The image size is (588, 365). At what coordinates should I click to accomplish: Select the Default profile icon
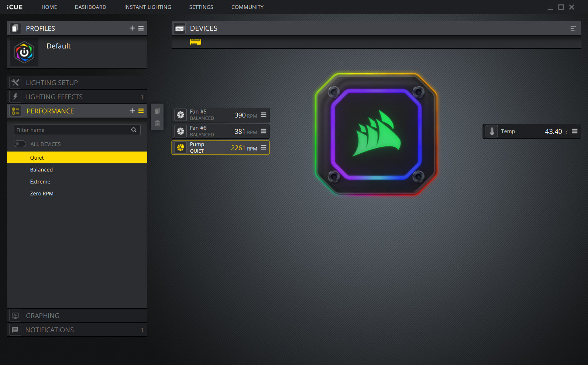(24, 52)
